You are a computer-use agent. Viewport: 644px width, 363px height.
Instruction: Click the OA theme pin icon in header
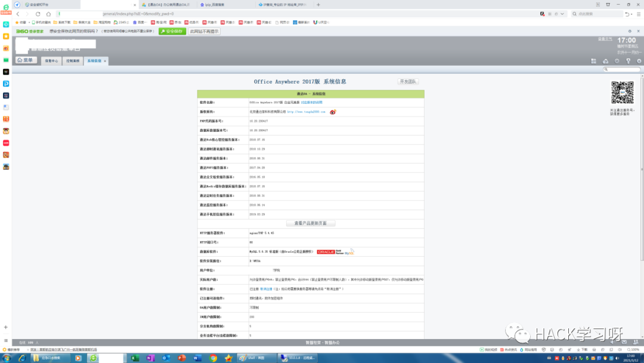628,61
